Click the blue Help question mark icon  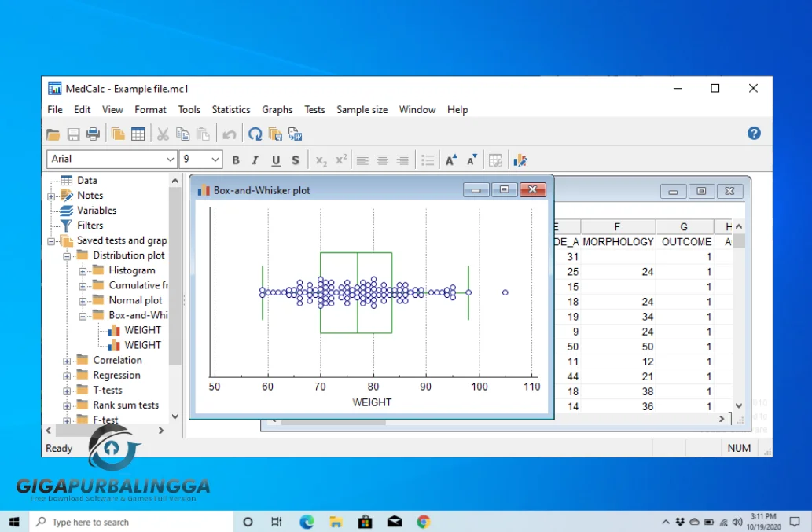pyautogui.click(x=754, y=134)
